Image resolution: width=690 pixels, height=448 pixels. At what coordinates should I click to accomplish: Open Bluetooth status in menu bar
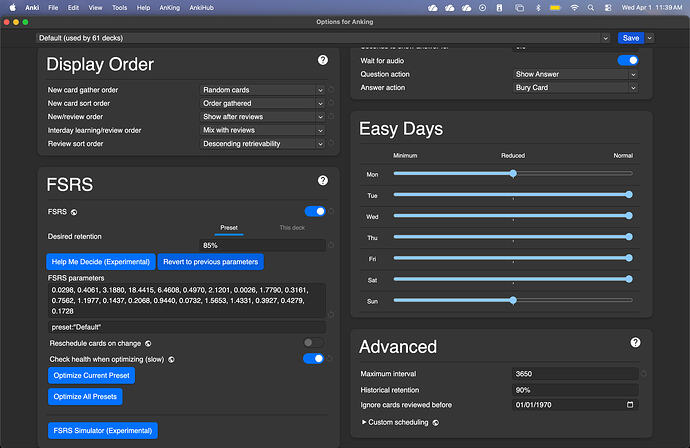click(x=538, y=7)
